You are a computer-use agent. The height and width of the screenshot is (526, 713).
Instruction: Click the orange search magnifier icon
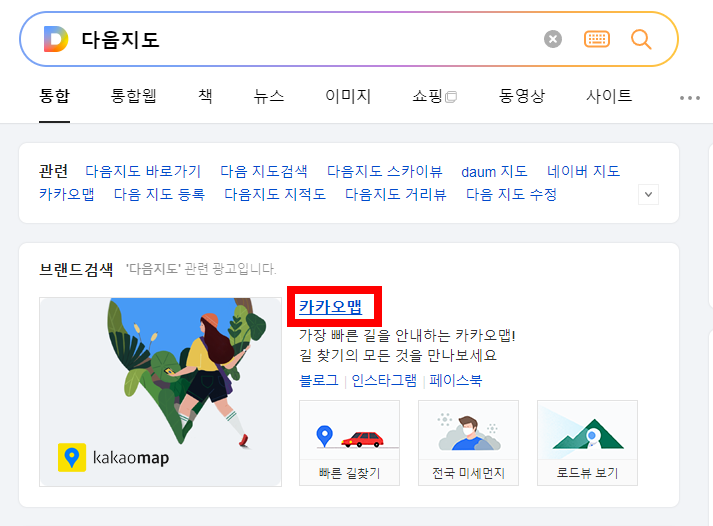(x=641, y=39)
